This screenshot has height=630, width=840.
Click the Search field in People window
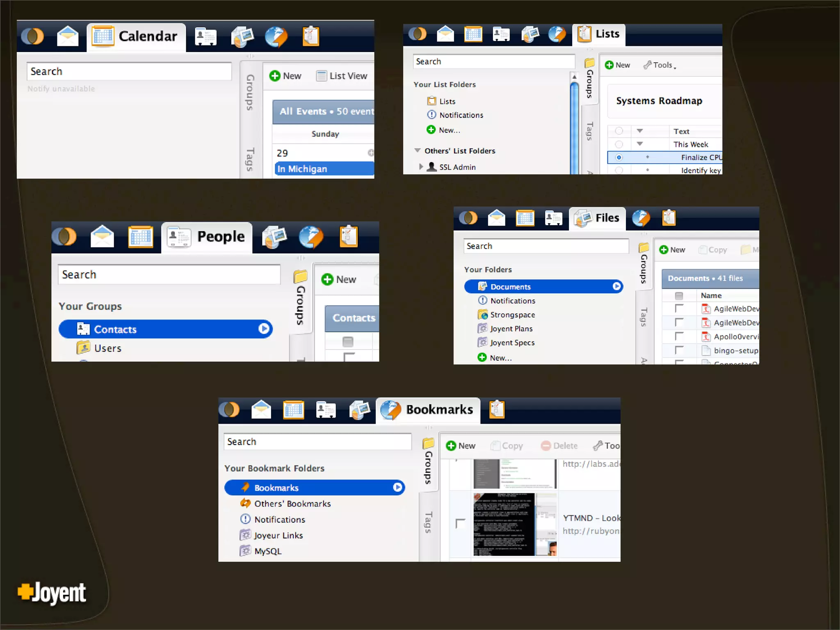tap(169, 274)
